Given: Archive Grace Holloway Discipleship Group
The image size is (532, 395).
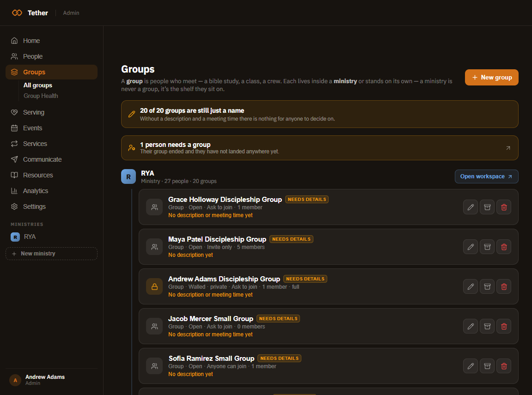Looking at the screenshot, I should coord(487,207).
